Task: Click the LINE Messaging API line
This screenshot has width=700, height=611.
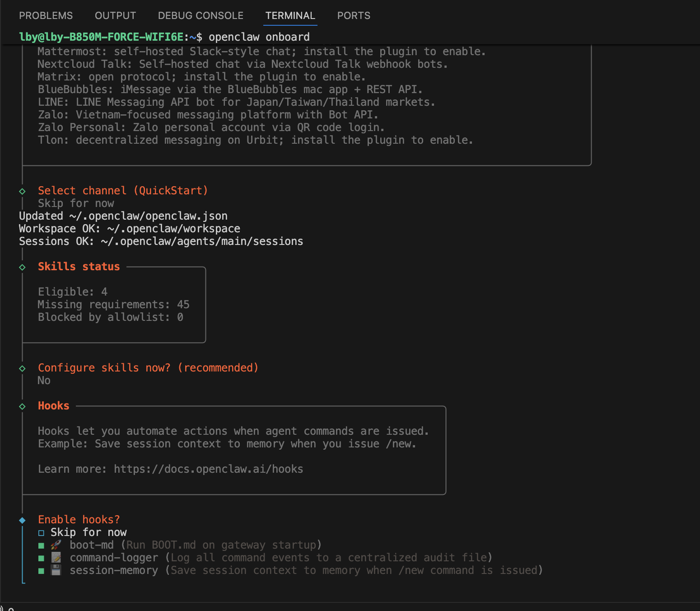Action: 237,102
